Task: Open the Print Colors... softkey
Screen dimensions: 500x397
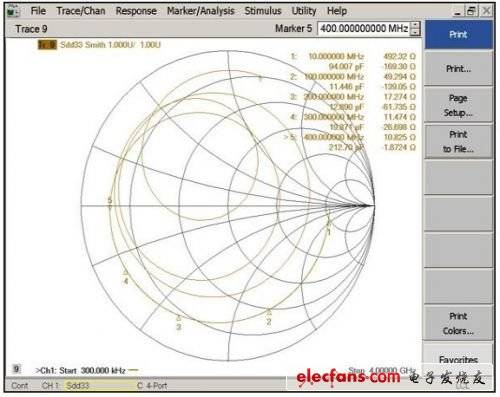Action: click(x=458, y=323)
